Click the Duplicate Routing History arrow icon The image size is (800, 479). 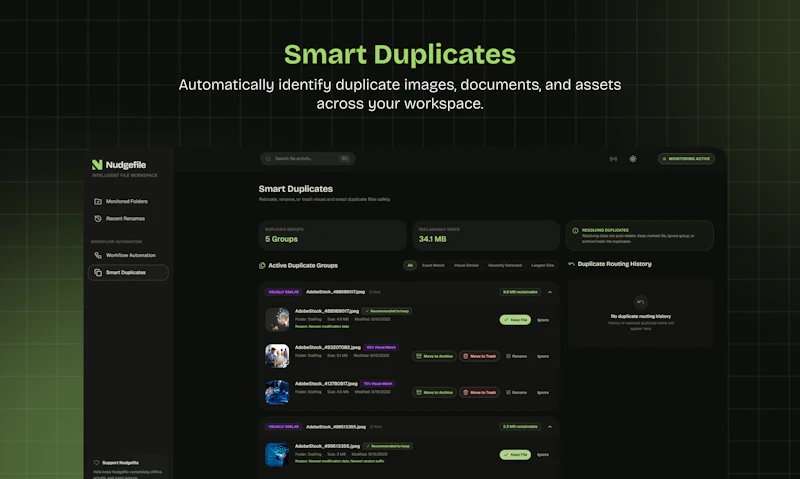point(571,264)
